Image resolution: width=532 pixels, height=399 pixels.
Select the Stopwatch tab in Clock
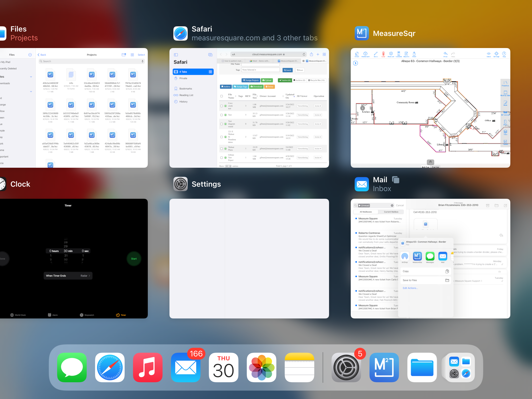(x=87, y=315)
